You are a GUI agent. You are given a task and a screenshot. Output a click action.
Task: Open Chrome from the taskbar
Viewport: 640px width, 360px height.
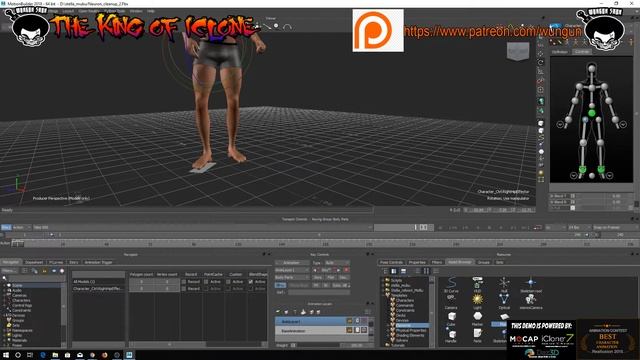[92, 355]
